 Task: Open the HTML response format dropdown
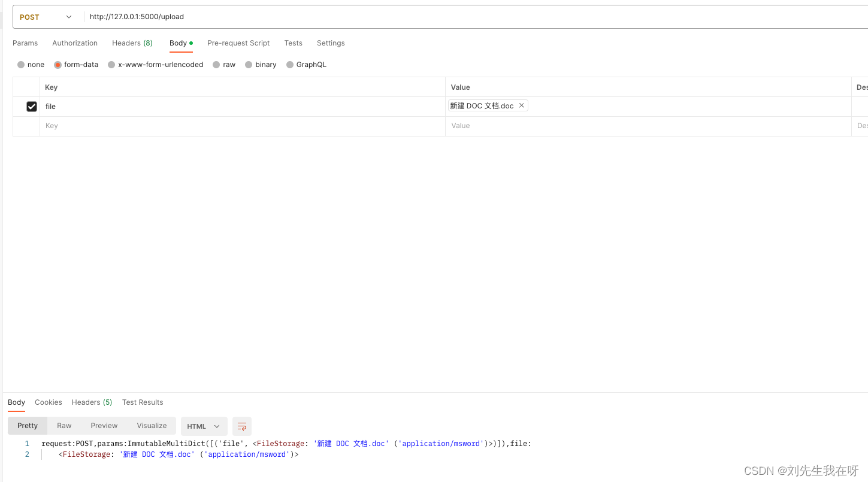pos(204,426)
